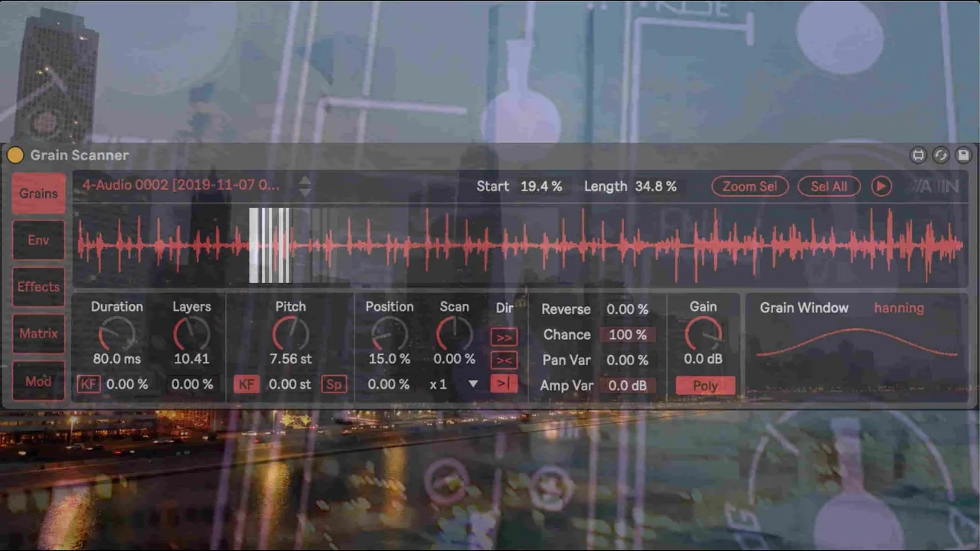The width and height of the screenshot is (980, 551).
Task: Toggle the KF button under Pitch
Action: pyautogui.click(x=246, y=384)
